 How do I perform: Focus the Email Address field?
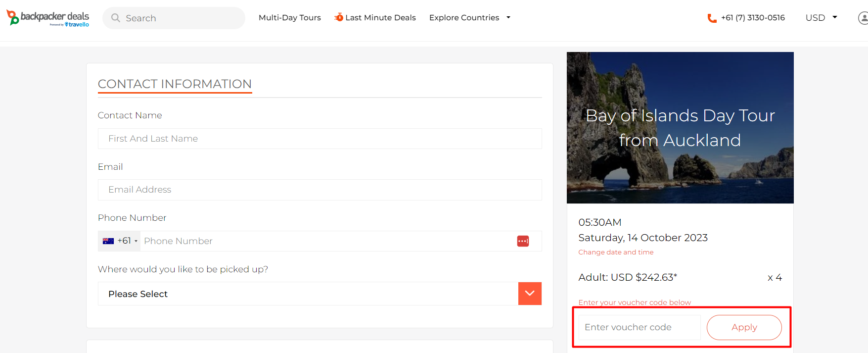pyautogui.click(x=320, y=190)
